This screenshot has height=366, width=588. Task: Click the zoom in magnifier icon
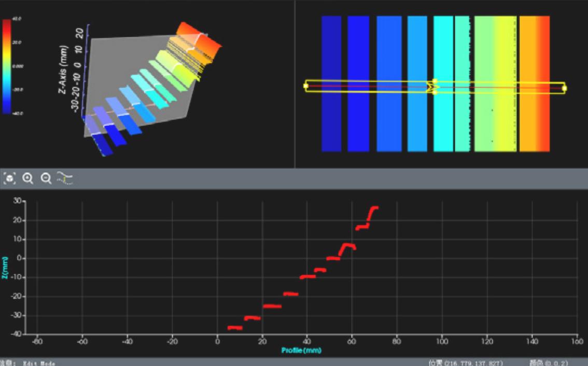(x=28, y=178)
